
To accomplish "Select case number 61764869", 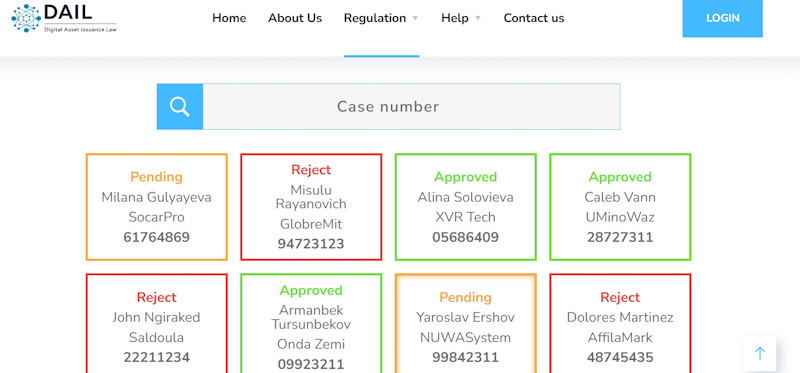I will (157, 238).
